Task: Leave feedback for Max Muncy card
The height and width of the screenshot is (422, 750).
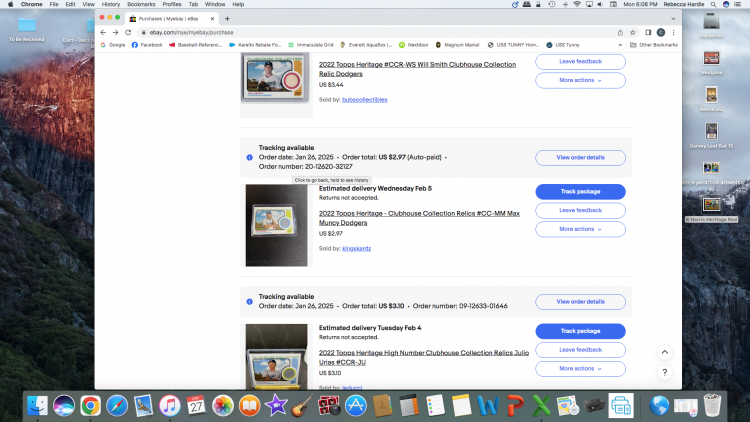Action: 580,211
